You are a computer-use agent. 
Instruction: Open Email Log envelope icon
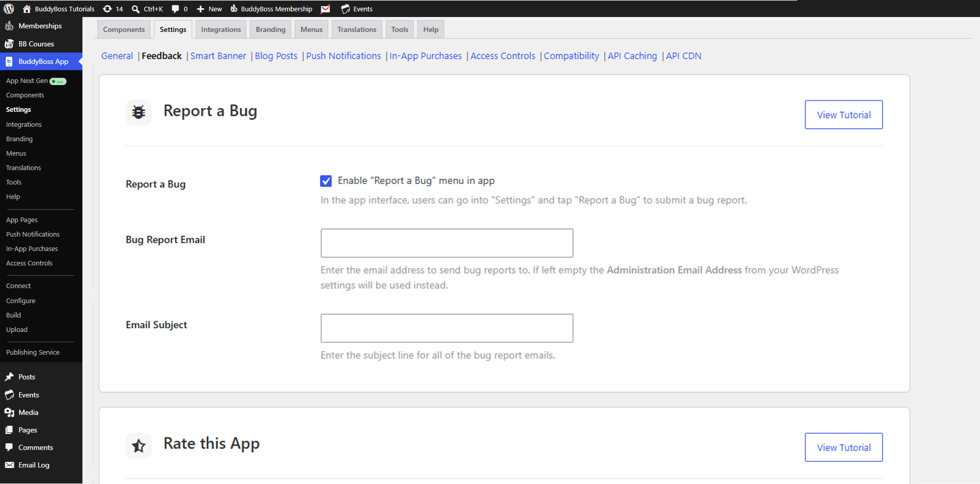tap(9, 465)
